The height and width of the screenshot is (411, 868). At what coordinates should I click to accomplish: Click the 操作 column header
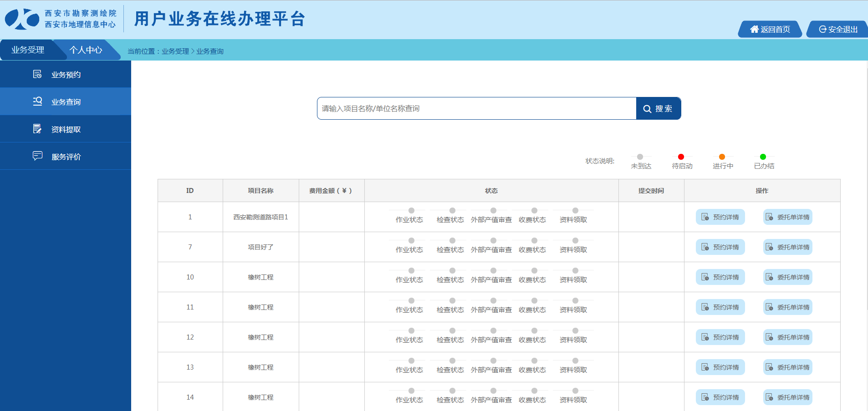coord(762,191)
